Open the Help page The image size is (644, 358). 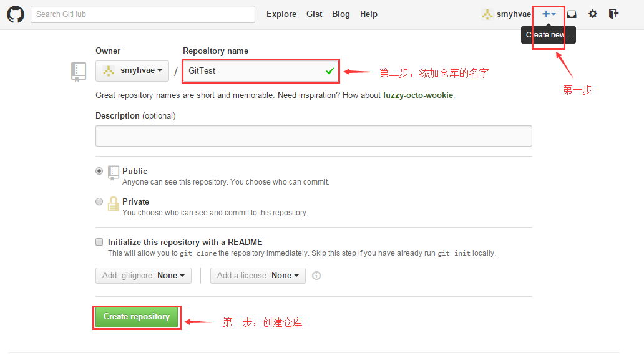click(368, 14)
